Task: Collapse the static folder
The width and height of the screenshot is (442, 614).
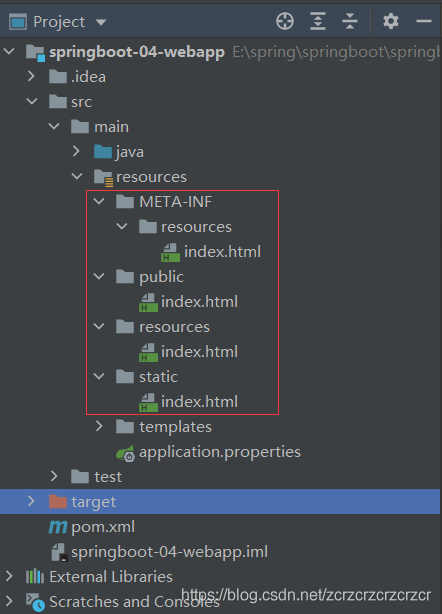Action: [99, 376]
